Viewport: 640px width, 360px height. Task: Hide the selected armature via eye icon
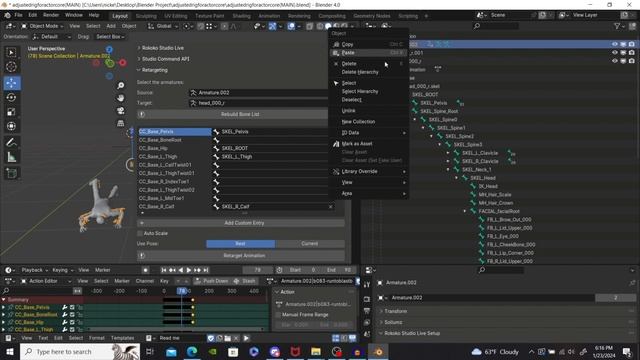click(615, 44)
